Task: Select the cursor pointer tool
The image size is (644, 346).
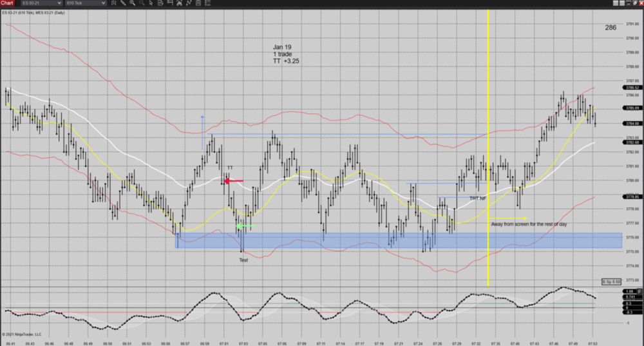Action: tap(151, 3)
